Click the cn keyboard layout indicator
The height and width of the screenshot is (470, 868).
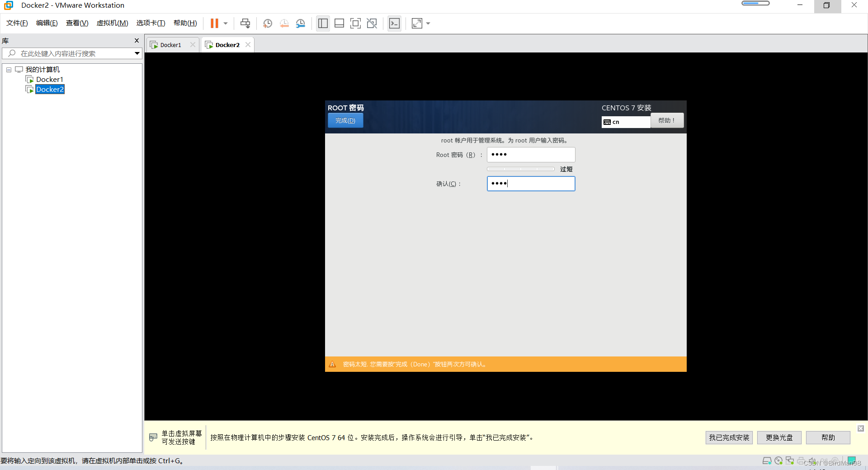point(626,122)
